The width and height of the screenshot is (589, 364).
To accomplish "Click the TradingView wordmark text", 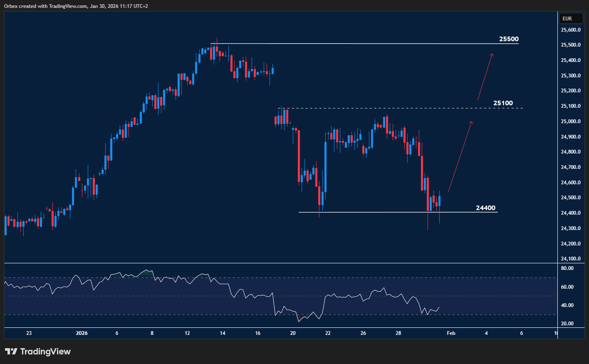I will pos(45,352).
